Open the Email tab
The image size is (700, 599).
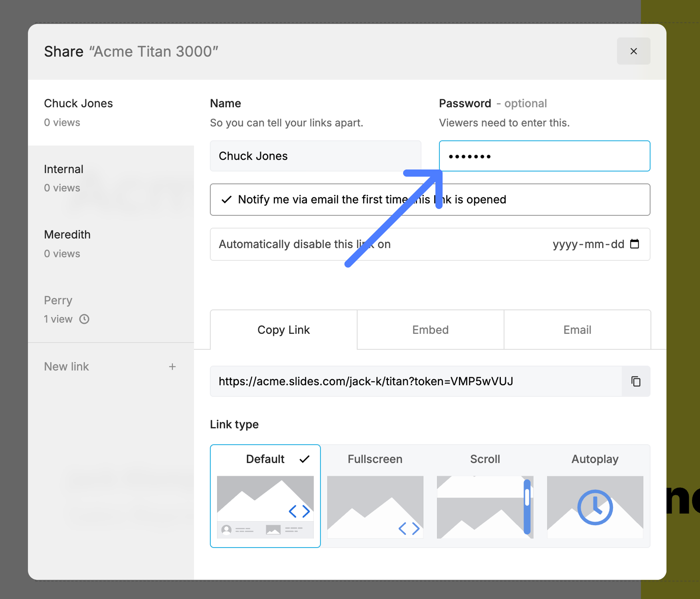[577, 330]
